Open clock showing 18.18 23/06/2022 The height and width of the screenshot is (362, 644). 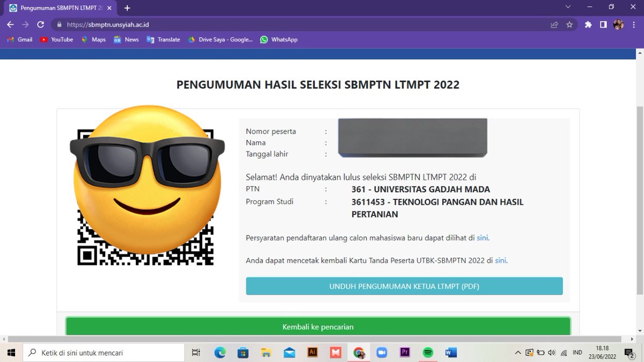pyautogui.click(x=602, y=352)
